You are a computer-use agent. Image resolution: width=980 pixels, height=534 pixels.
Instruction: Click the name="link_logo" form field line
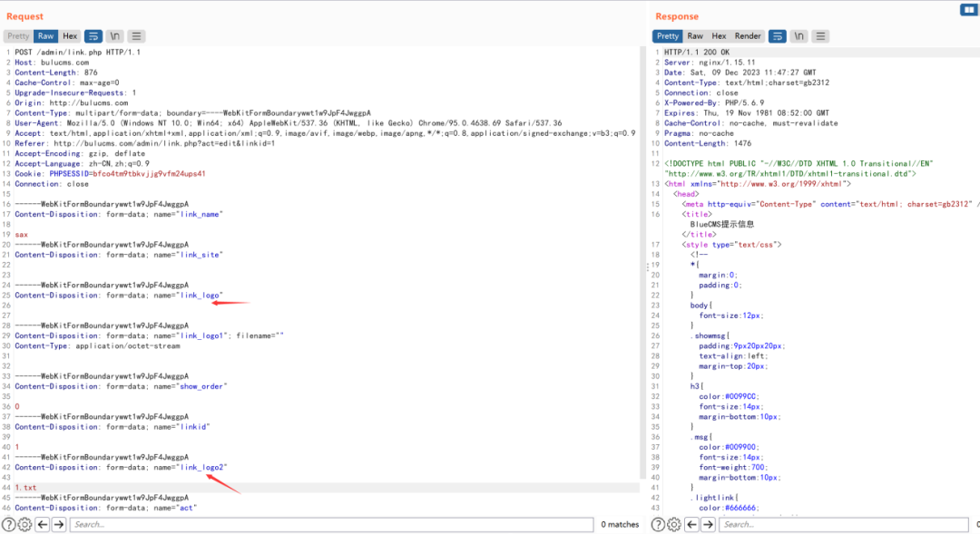coord(119,296)
